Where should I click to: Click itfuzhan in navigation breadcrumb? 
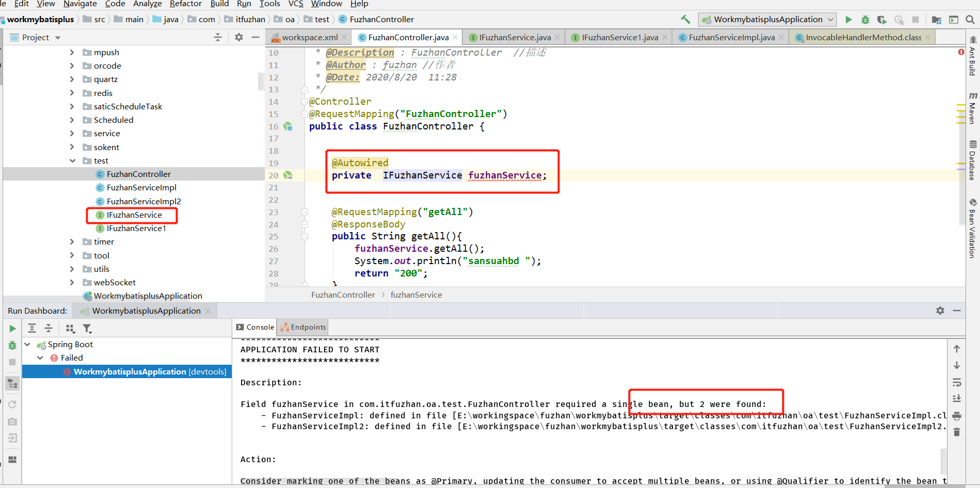click(250, 19)
